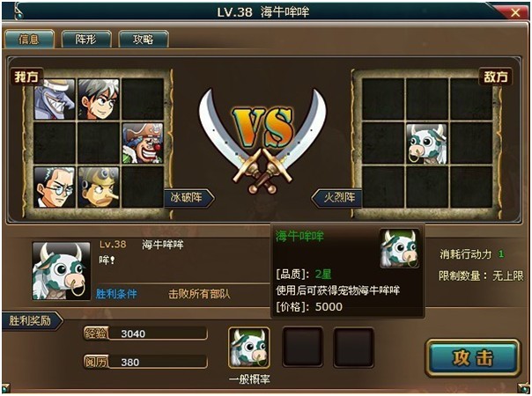Click the 胜利奖励 banner label
532x396 pixels.
coord(32,320)
